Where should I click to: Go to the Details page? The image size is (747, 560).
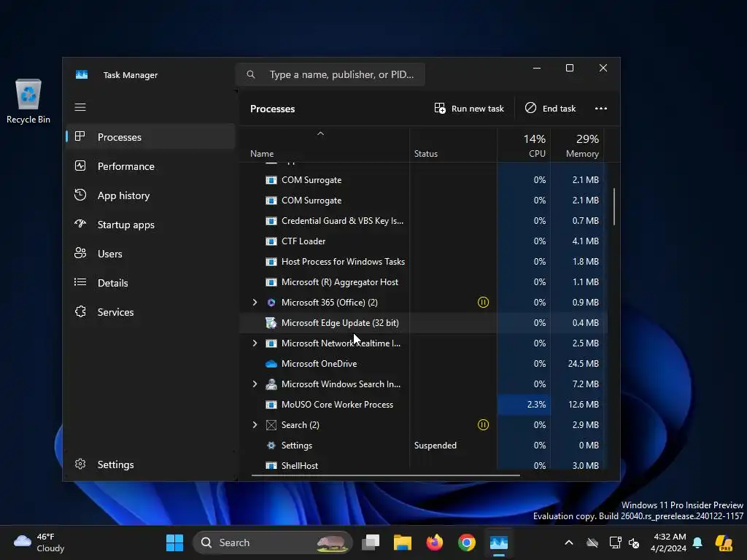(x=150, y=283)
